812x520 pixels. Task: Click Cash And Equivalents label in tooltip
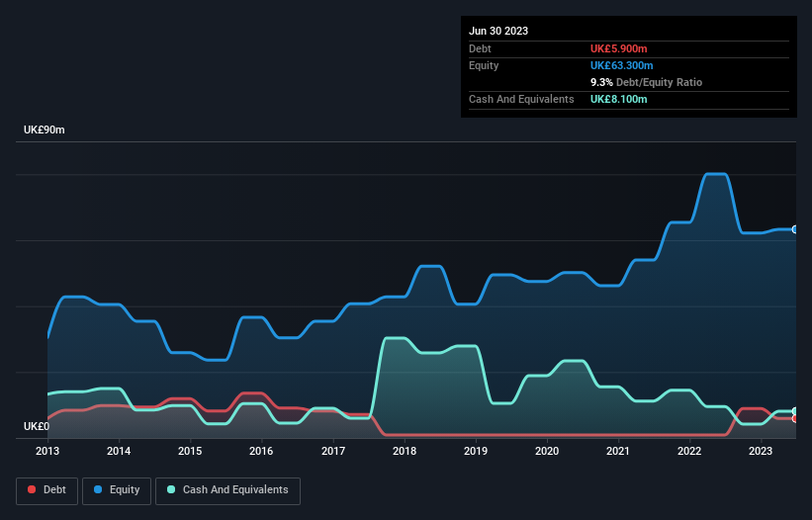coord(521,99)
